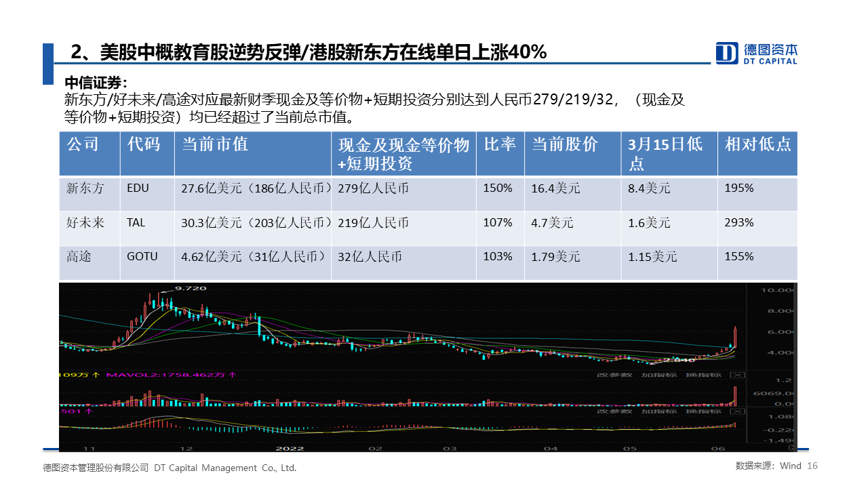The width and height of the screenshot is (868, 488).
Task: Click 加指标 in the volume panel
Action: [x=658, y=375]
